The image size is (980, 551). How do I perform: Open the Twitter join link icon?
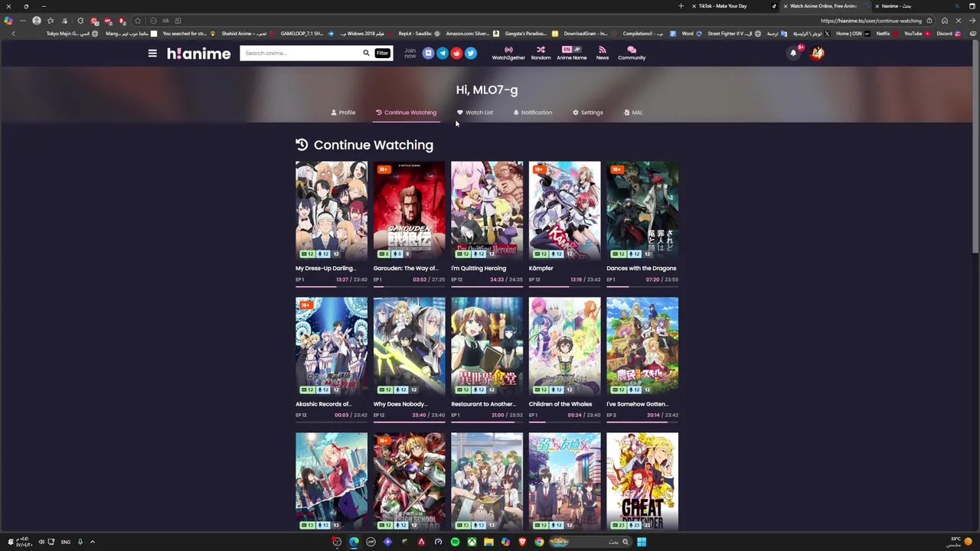coord(471,53)
